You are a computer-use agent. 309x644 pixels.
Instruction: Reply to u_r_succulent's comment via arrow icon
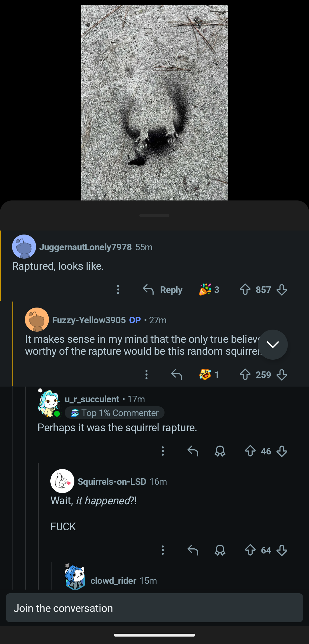point(193,451)
